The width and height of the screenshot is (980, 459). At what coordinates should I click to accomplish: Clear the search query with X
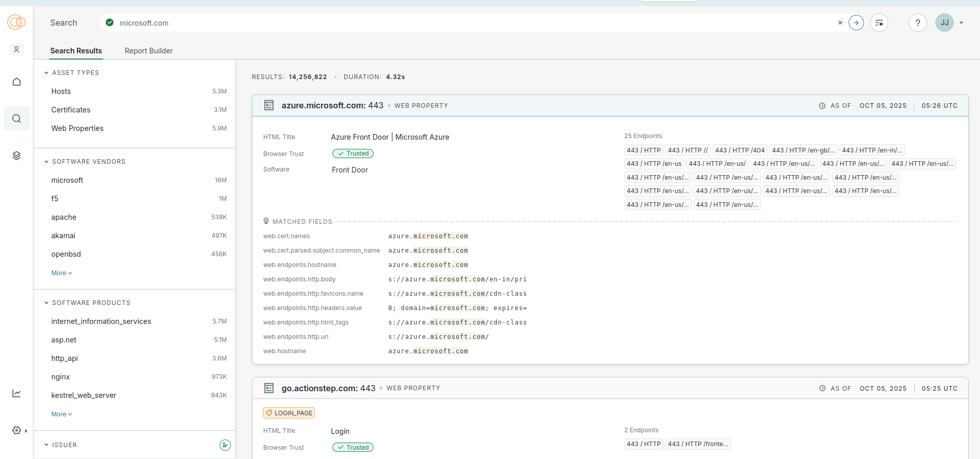(x=840, y=23)
